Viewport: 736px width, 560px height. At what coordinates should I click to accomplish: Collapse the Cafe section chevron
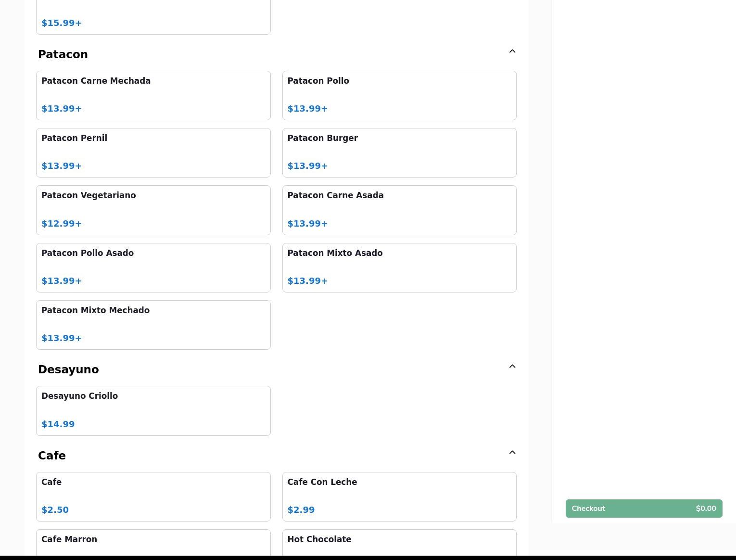pyautogui.click(x=512, y=453)
